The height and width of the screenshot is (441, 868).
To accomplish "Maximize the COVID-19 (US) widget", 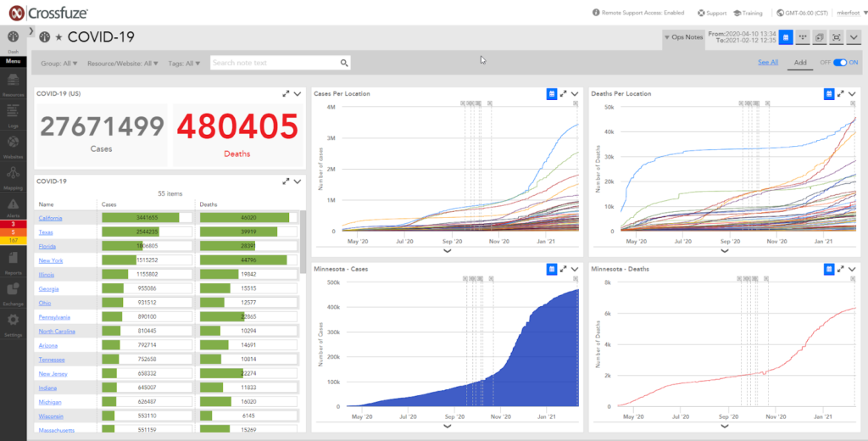I will (x=286, y=94).
